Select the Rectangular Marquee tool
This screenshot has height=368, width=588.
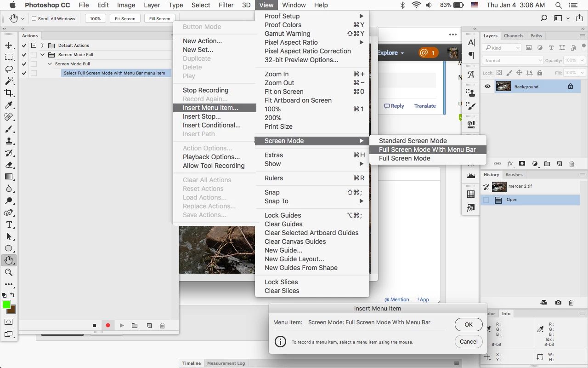(9, 57)
